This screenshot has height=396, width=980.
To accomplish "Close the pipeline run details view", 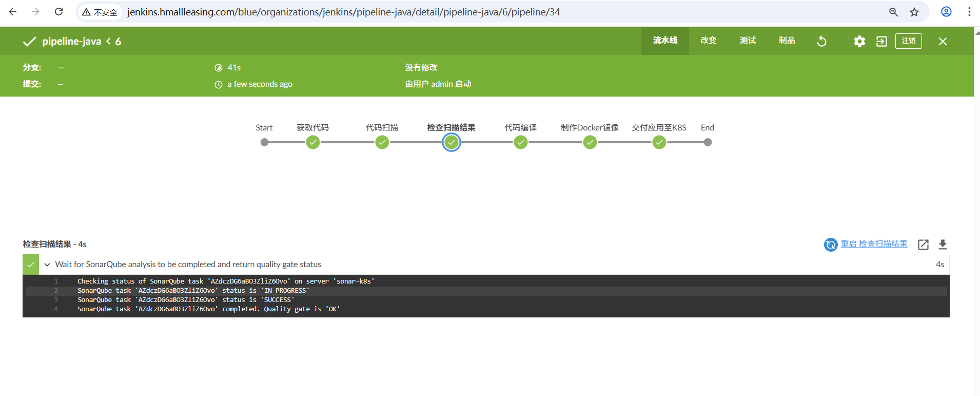I will coord(943,41).
